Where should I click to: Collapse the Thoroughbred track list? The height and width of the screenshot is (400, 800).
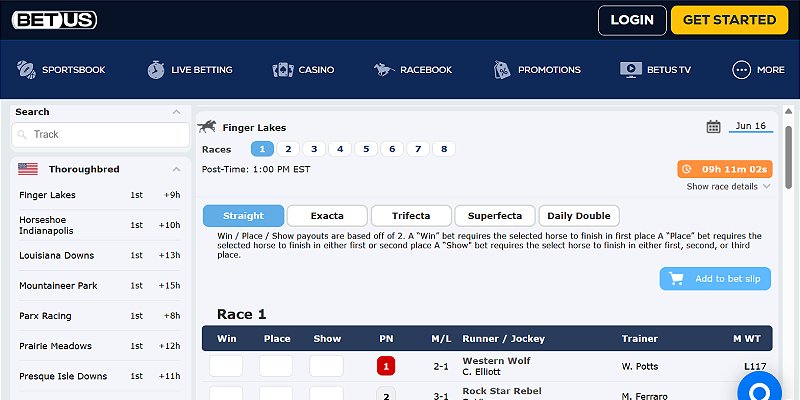tap(177, 169)
